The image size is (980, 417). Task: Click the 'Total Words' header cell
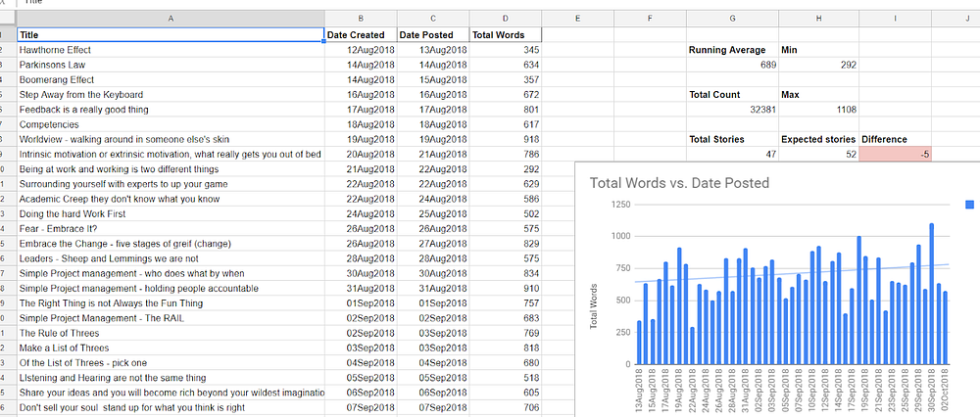point(506,35)
